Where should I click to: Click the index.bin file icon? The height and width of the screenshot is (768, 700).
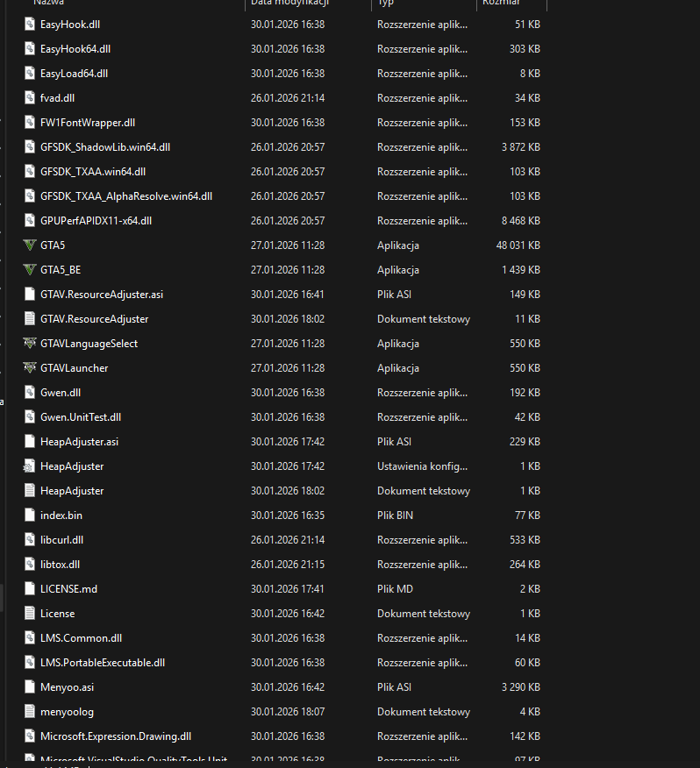30,515
